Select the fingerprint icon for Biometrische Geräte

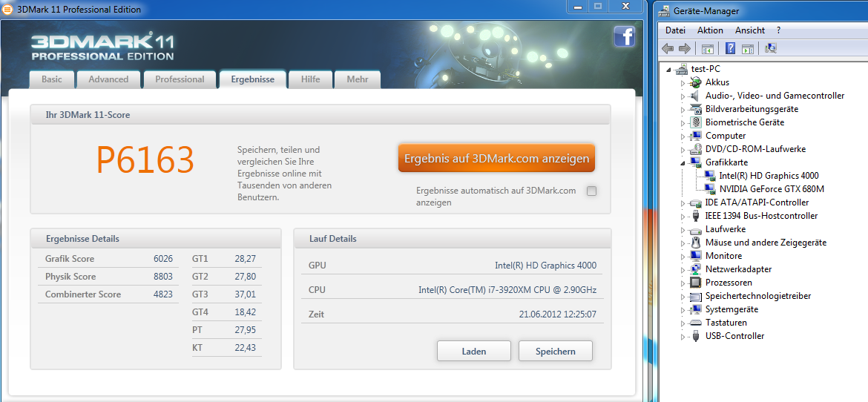pos(696,122)
